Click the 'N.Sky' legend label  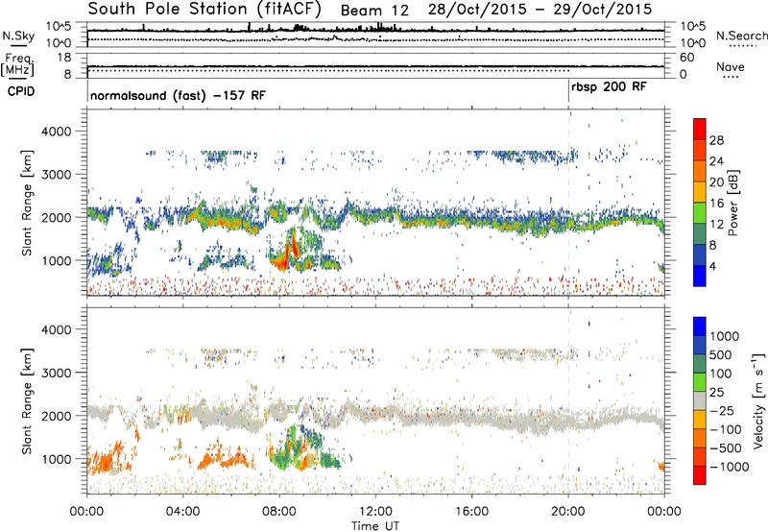click(18, 36)
